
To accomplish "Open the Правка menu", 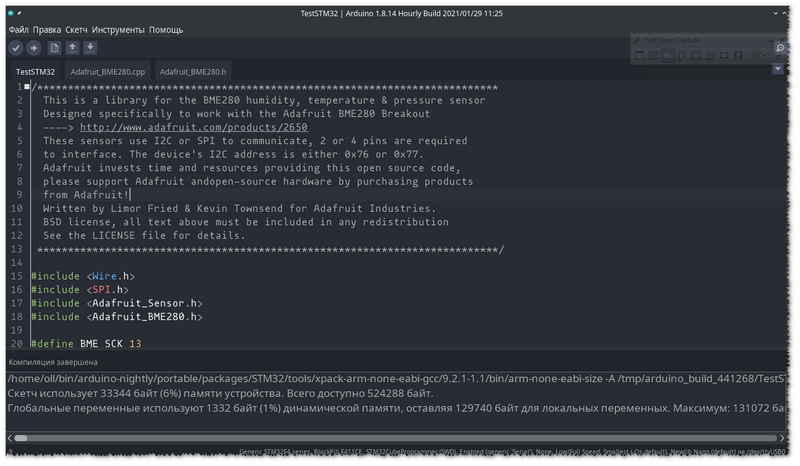I will pos(47,30).
